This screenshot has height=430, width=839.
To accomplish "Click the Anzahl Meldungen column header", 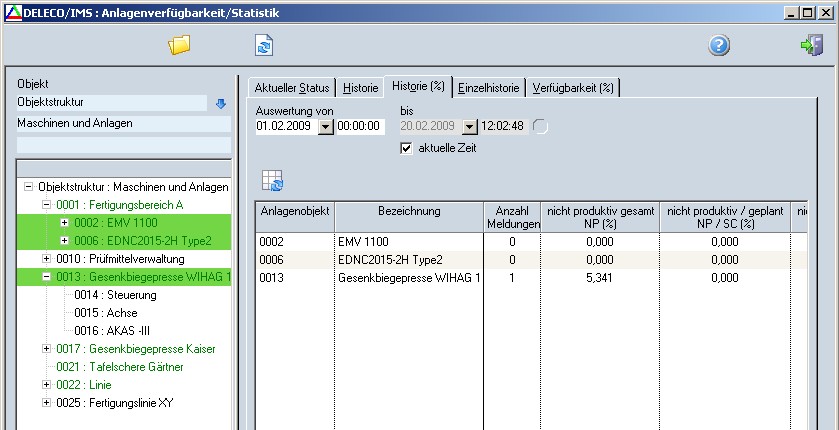I will click(512, 217).
